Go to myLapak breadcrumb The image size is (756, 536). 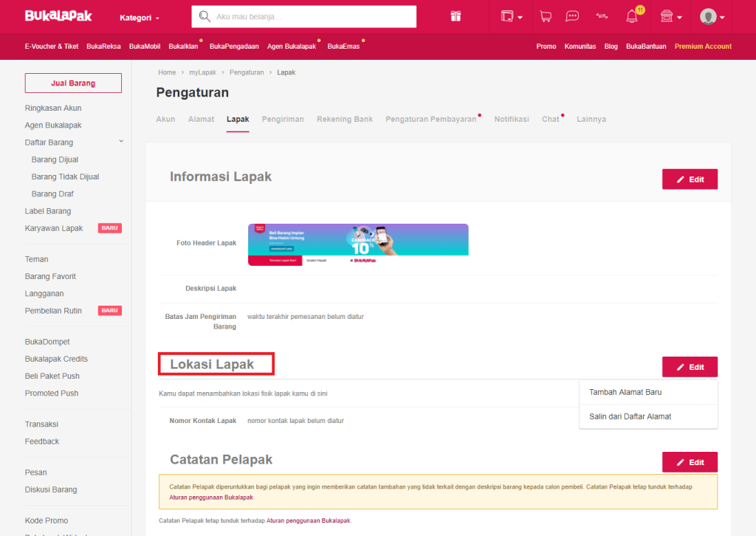(202, 72)
